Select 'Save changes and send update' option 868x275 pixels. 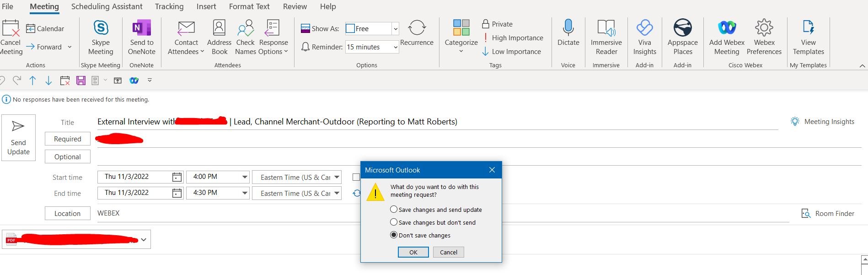[394, 210]
